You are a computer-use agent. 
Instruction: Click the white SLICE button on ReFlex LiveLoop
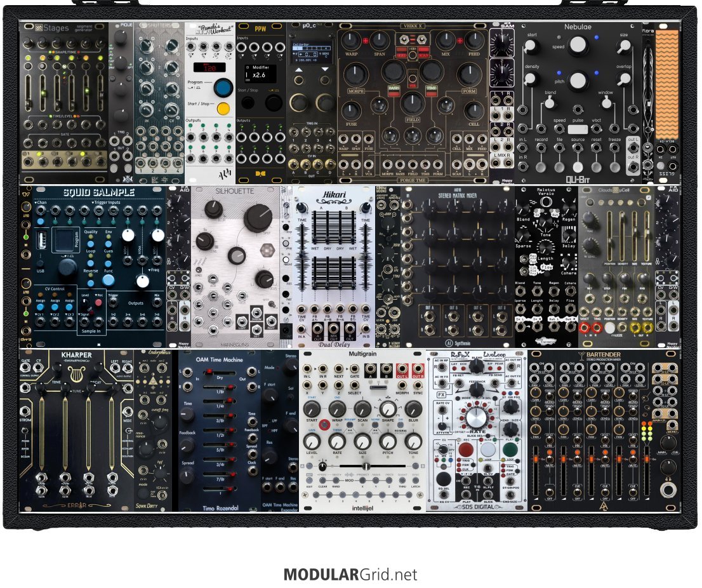[x=487, y=449]
